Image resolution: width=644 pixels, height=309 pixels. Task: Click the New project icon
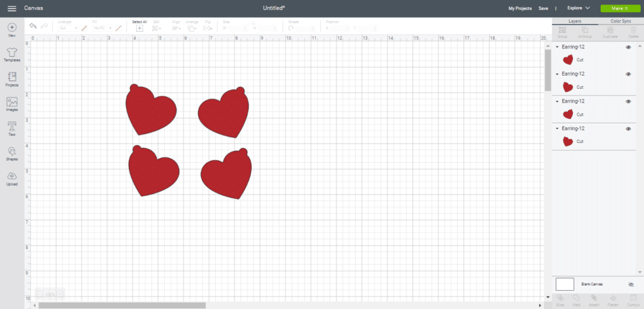(11, 30)
